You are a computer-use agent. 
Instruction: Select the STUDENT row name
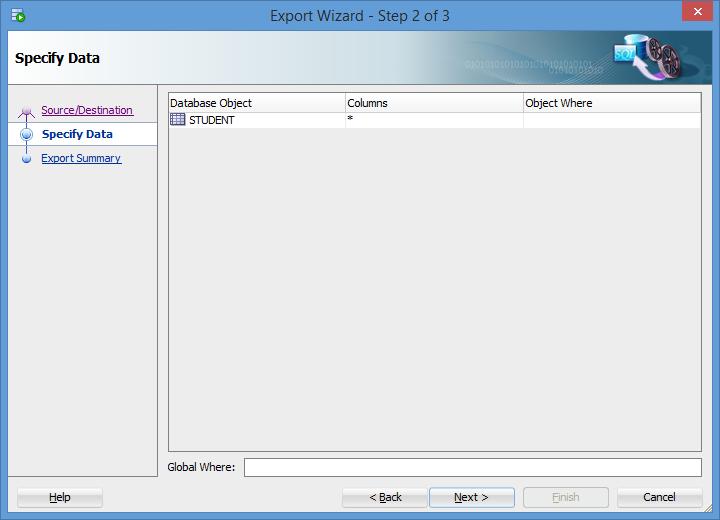[212, 120]
